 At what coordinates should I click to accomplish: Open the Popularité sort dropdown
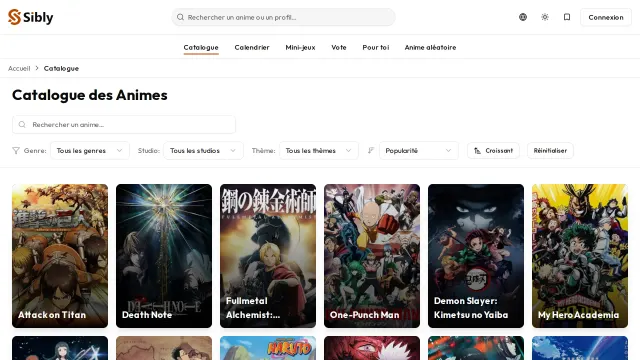coord(419,151)
